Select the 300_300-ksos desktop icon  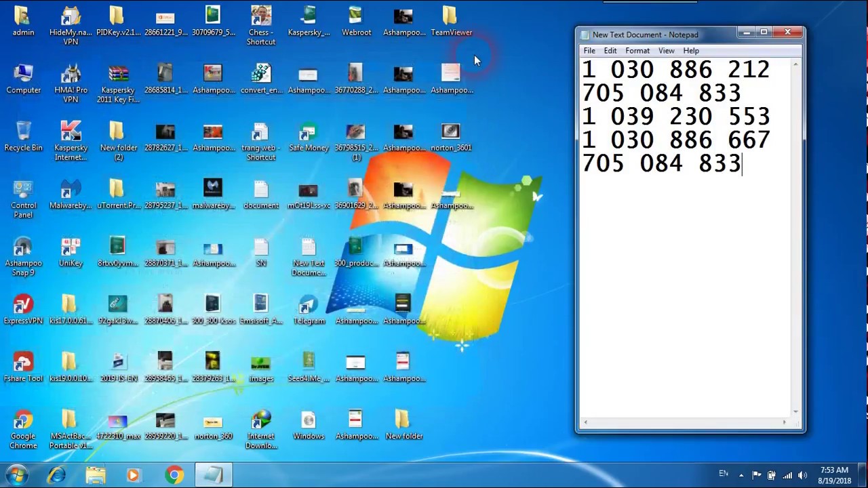point(213,309)
